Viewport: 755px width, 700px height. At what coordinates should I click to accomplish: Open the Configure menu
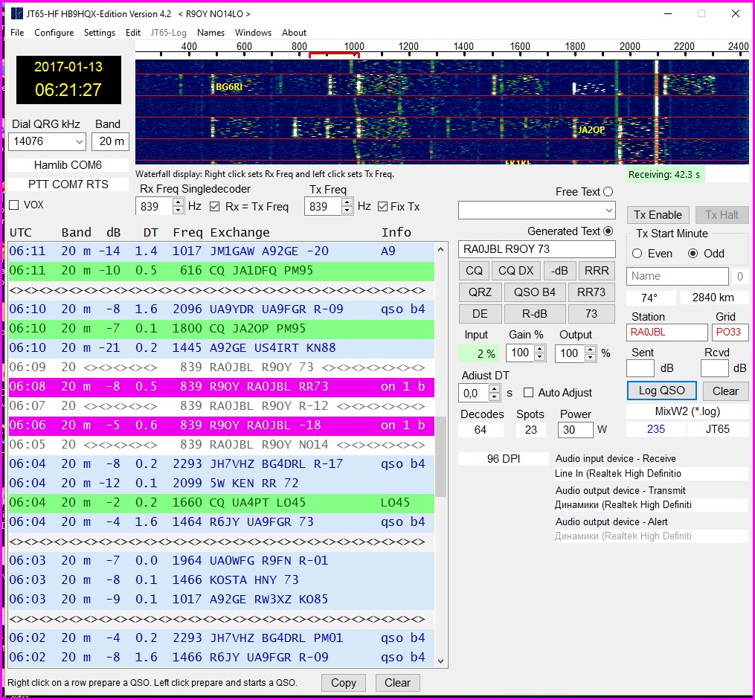54,33
